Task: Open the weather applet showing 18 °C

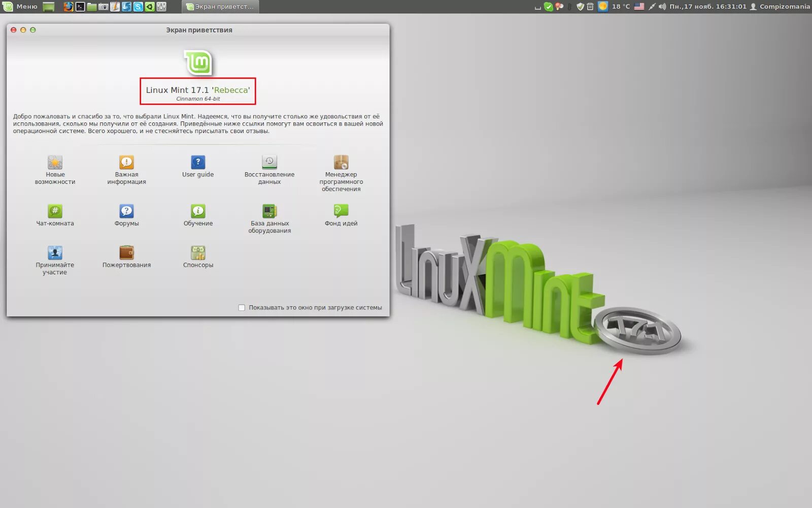Action: click(x=614, y=7)
